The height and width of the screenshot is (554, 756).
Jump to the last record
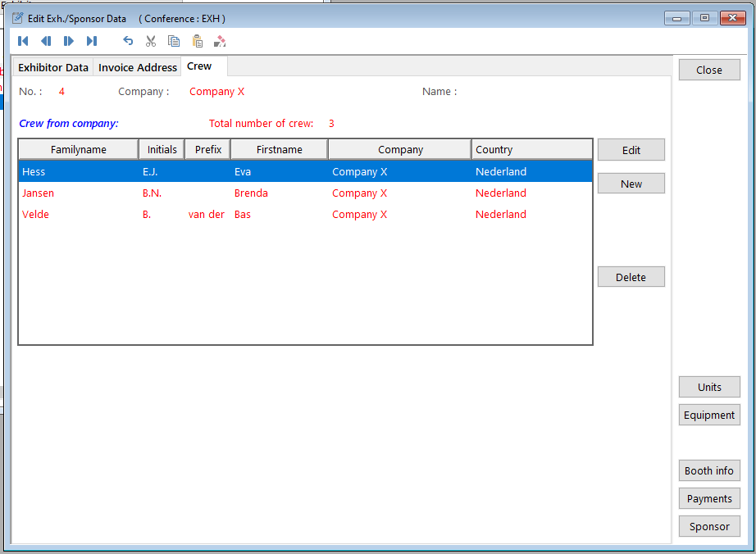tap(92, 41)
